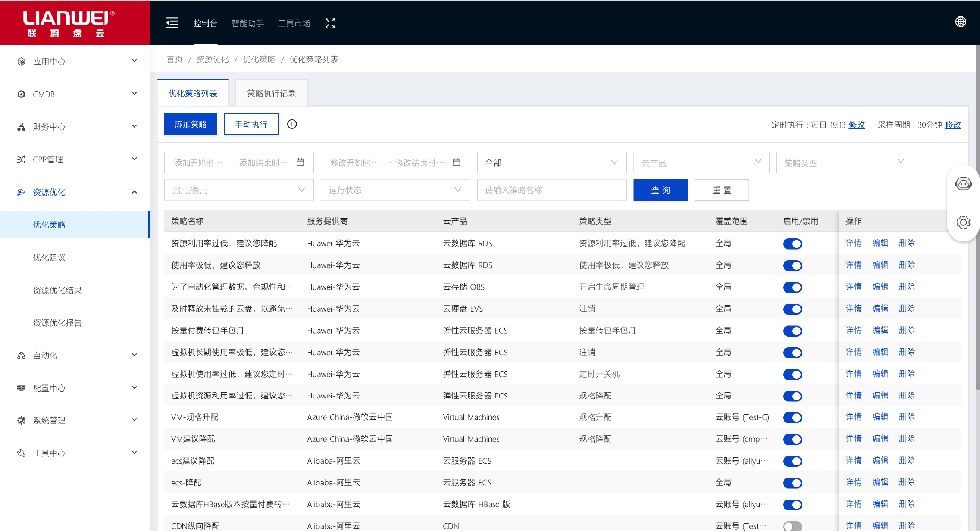
Task: Click 编辑 for ecs建议降配 row
Action: pyautogui.click(x=880, y=460)
